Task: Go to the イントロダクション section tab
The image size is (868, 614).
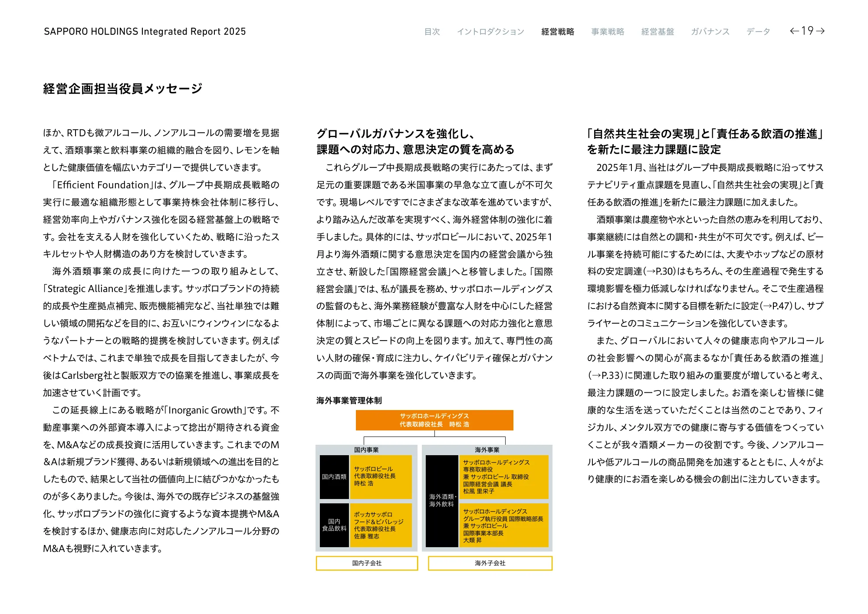Action: 490,32
